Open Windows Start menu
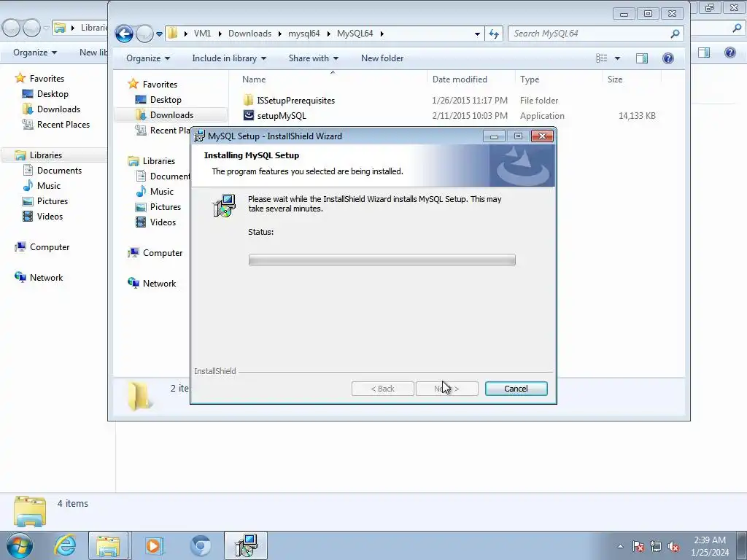 coord(20,545)
